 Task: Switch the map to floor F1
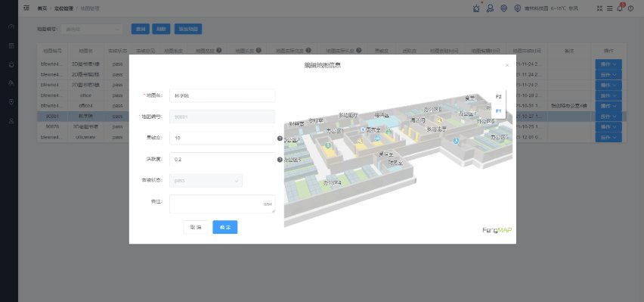[499, 111]
